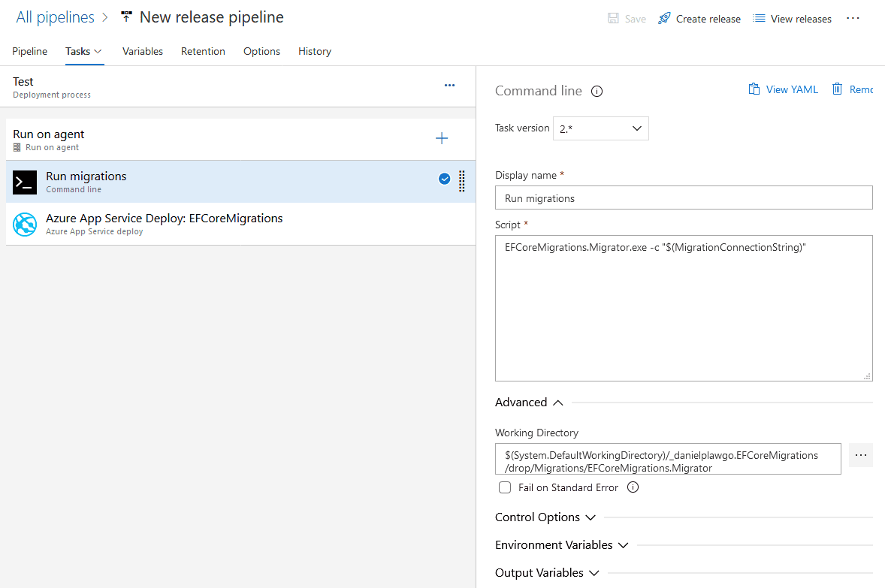
Task: Click the Remove trash can icon
Action: [x=837, y=89]
